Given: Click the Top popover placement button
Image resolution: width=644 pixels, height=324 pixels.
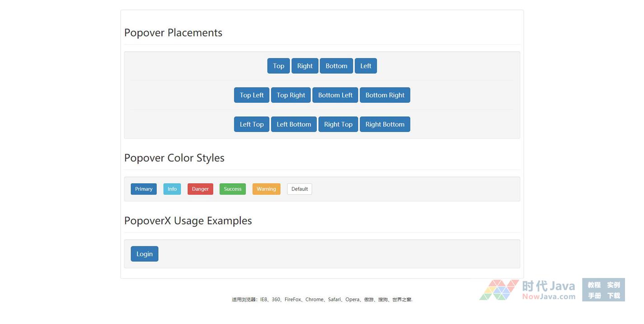Looking at the screenshot, I should [x=278, y=66].
